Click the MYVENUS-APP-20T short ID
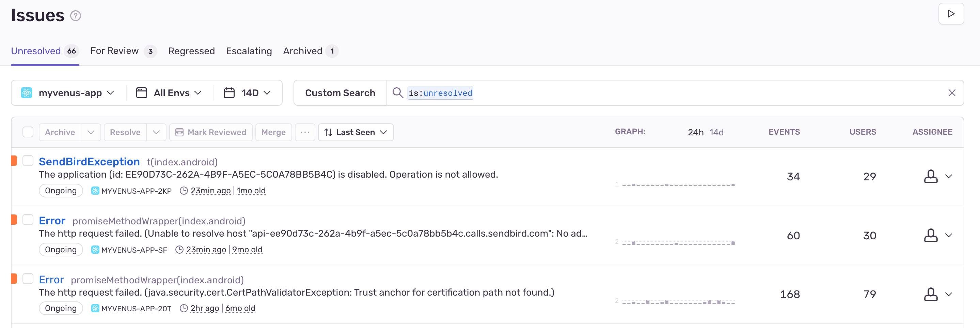The width and height of the screenshot is (980, 328). coord(136,309)
